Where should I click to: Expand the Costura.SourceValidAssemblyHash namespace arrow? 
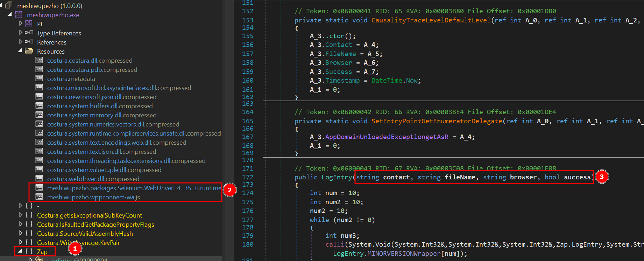coord(21,233)
